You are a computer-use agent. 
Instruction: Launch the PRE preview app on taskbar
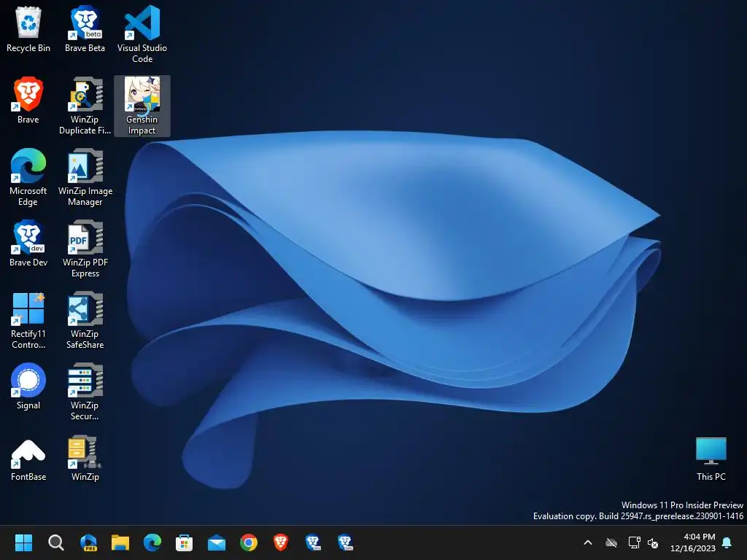pos(88,542)
